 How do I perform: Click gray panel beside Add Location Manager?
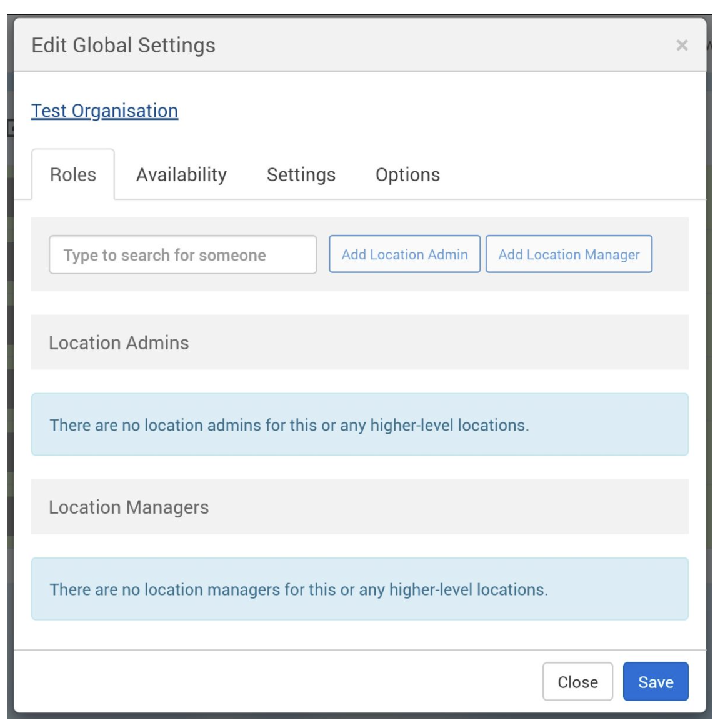click(x=670, y=254)
